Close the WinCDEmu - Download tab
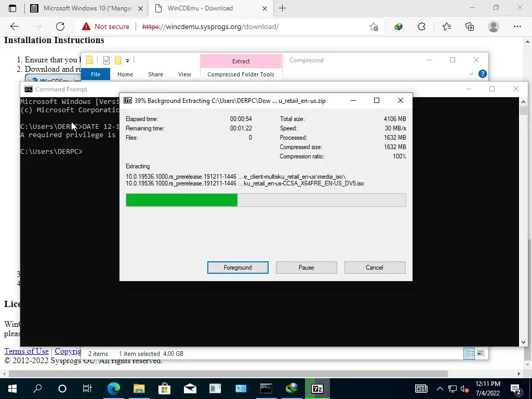The image size is (532, 399). tap(264, 8)
